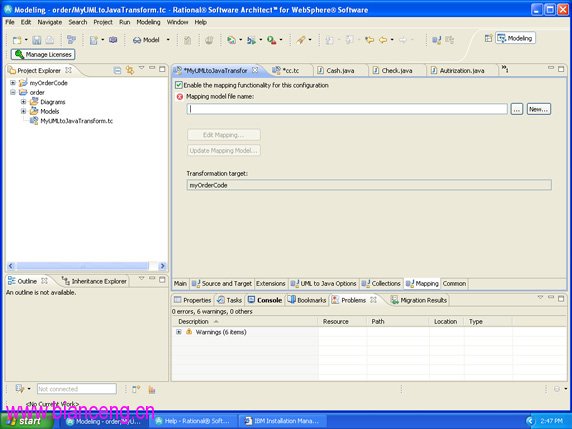The height and width of the screenshot is (429, 572).
Task: Click the Save toolbar icon
Action: [36, 40]
